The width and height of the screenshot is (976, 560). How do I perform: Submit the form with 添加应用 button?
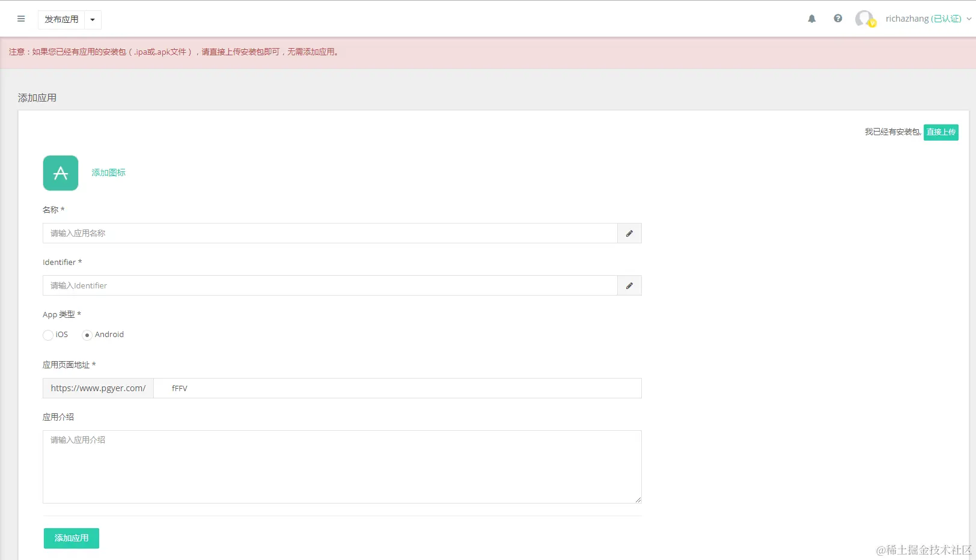(x=72, y=538)
